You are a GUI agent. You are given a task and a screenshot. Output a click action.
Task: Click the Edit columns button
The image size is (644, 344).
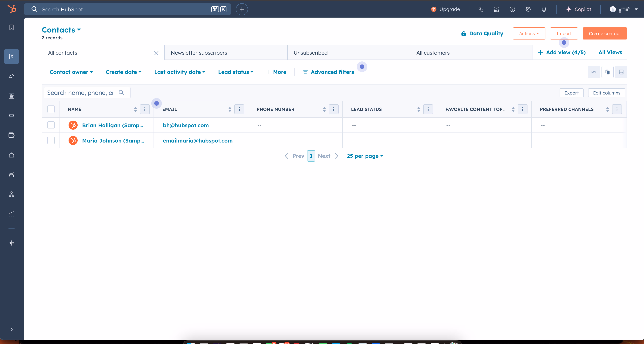pyautogui.click(x=606, y=93)
